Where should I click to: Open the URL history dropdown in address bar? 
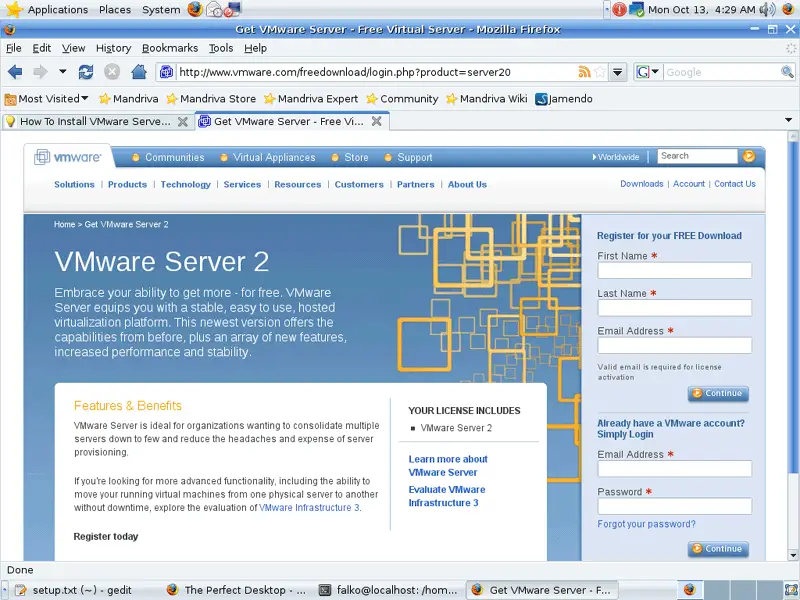(x=617, y=72)
